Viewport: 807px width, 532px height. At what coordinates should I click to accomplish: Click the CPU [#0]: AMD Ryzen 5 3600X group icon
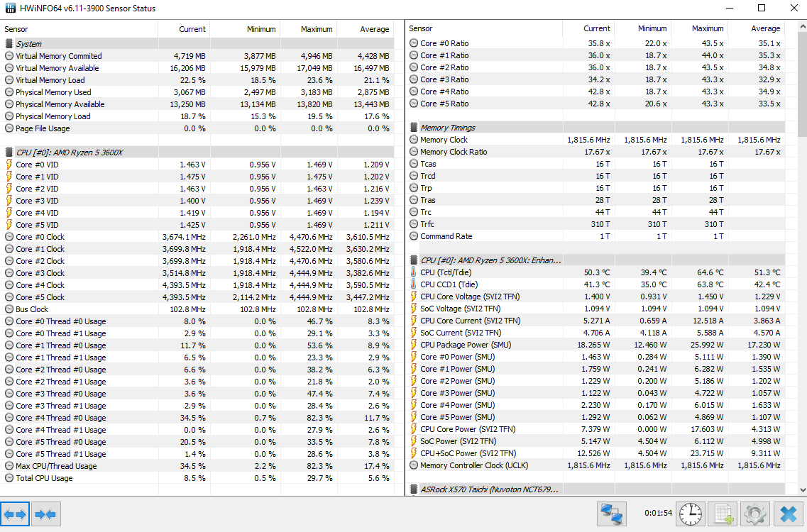tap(9, 153)
